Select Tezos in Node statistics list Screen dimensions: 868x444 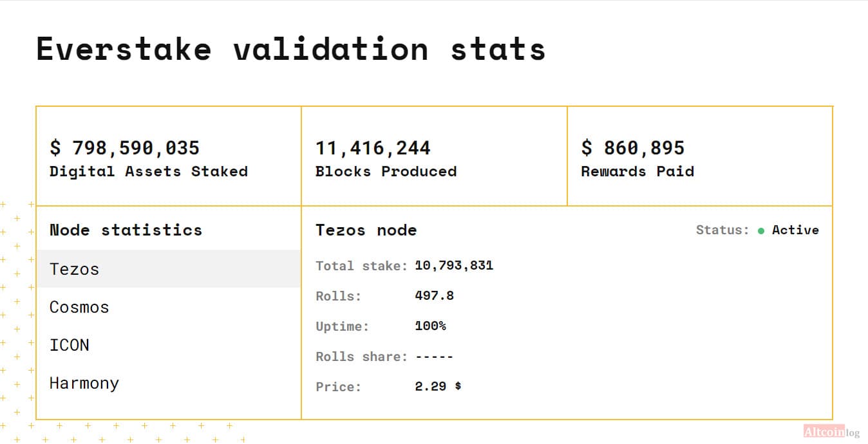[169, 269]
